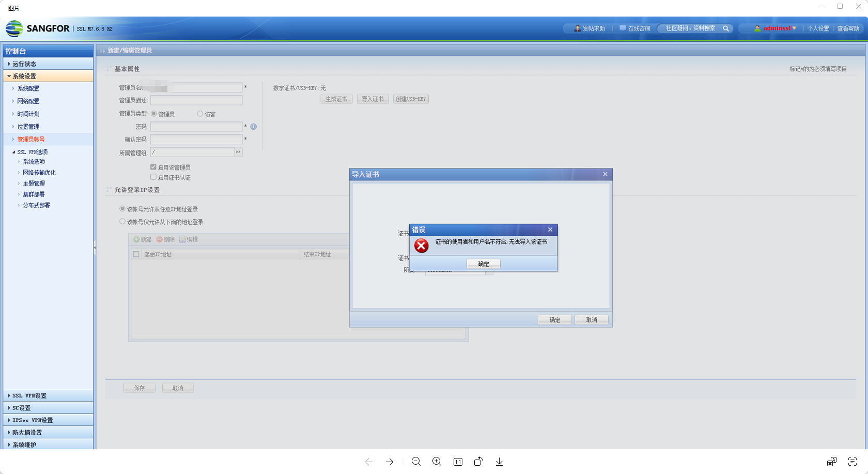Image resolution: width=868 pixels, height=474 pixels.
Task: Click 确定 in the error dialog
Action: 483,264
